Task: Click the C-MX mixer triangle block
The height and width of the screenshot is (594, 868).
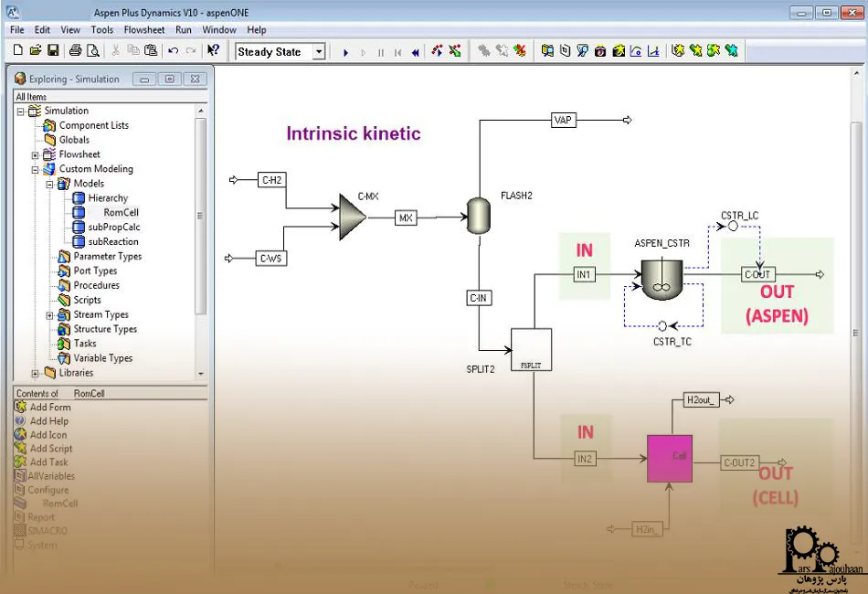Action: tap(352, 217)
